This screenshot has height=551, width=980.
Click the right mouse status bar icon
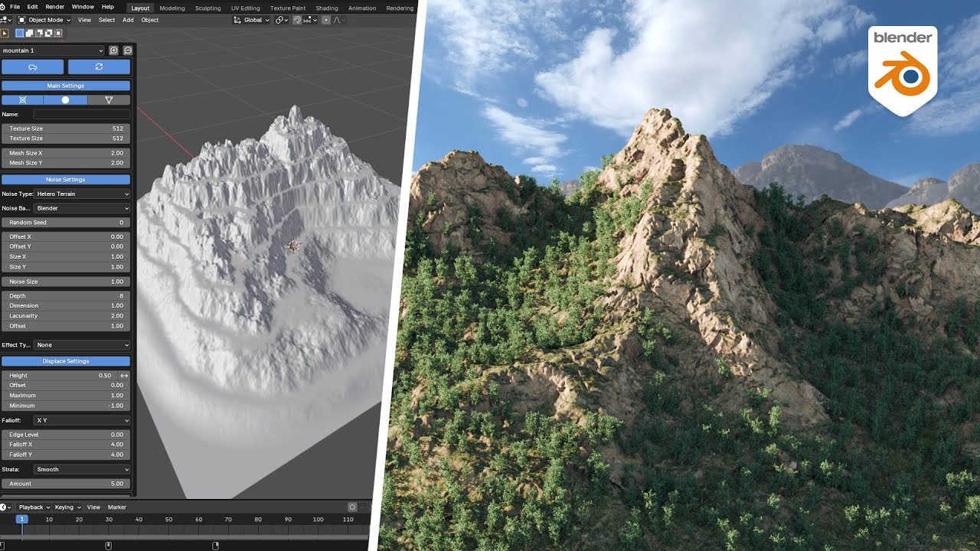(x=215, y=545)
